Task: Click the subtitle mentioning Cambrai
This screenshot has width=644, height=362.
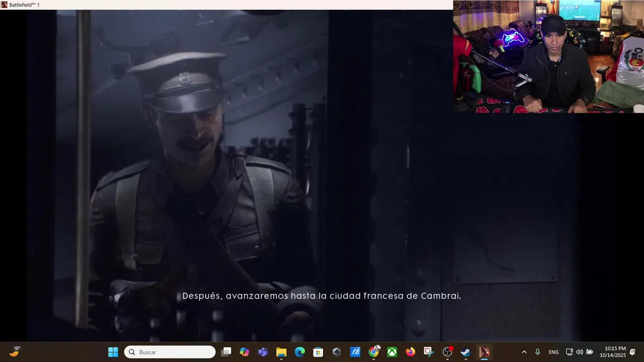Action: point(321,296)
